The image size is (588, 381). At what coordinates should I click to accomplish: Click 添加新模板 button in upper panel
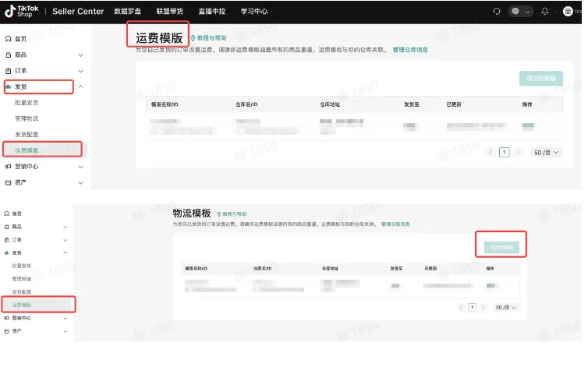coord(540,78)
